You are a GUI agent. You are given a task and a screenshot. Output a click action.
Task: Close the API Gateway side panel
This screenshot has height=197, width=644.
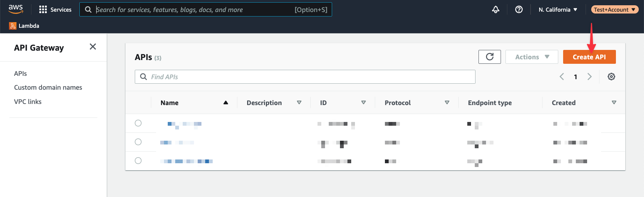[x=93, y=47]
